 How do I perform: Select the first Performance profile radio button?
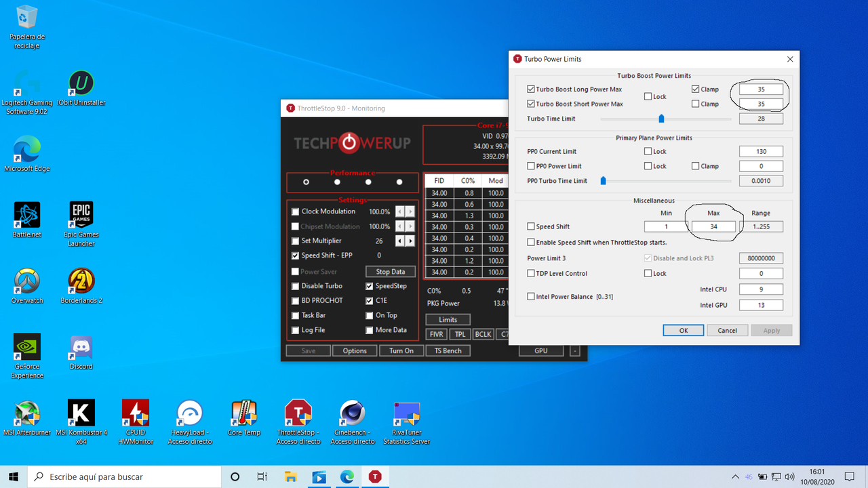click(x=307, y=182)
